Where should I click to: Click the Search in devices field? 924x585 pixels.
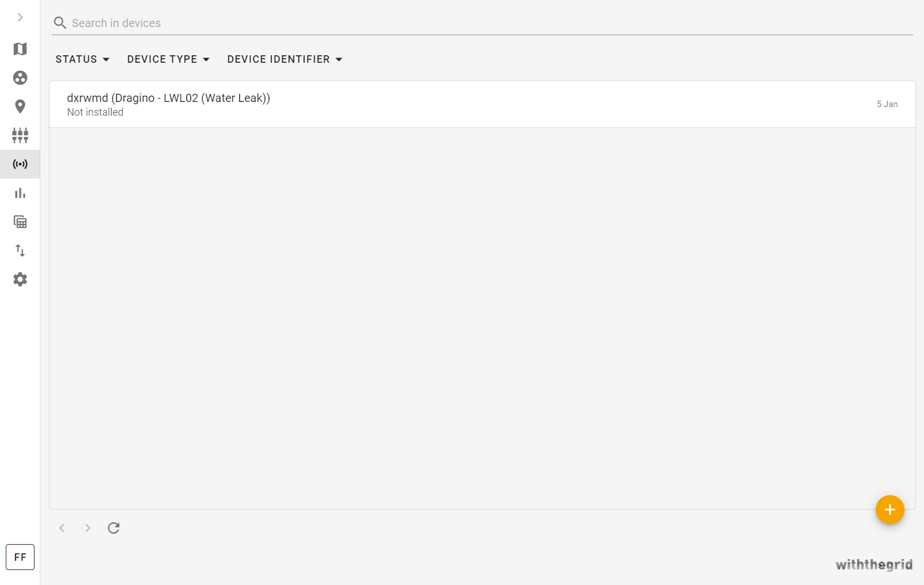tap(482, 23)
